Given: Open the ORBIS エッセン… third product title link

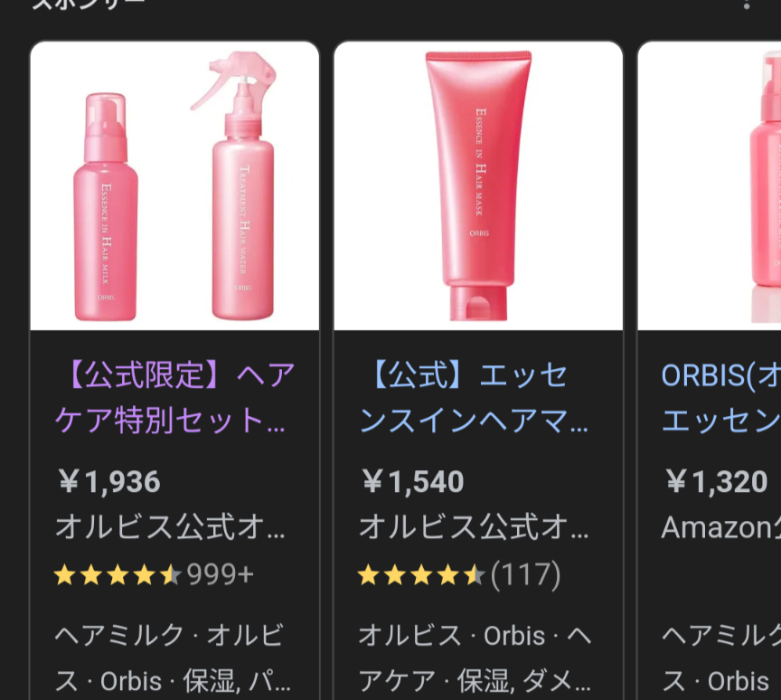Looking at the screenshot, I should click(720, 397).
